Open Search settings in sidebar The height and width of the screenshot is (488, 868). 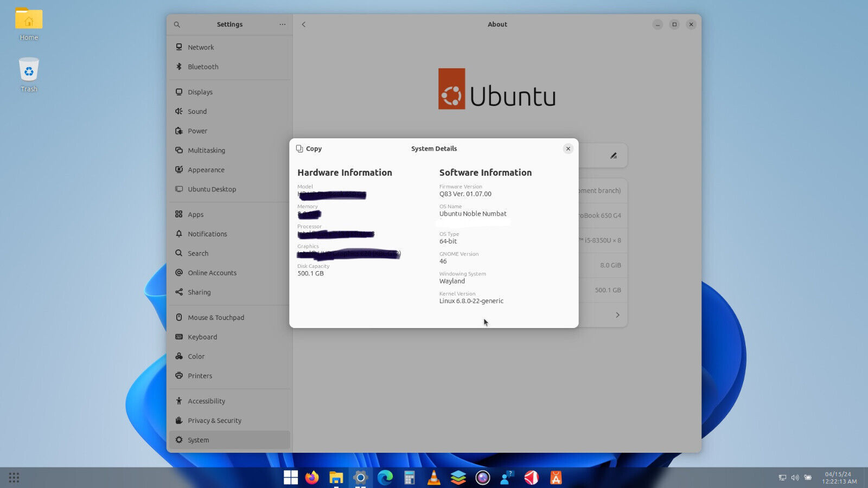pyautogui.click(x=229, y=254)
